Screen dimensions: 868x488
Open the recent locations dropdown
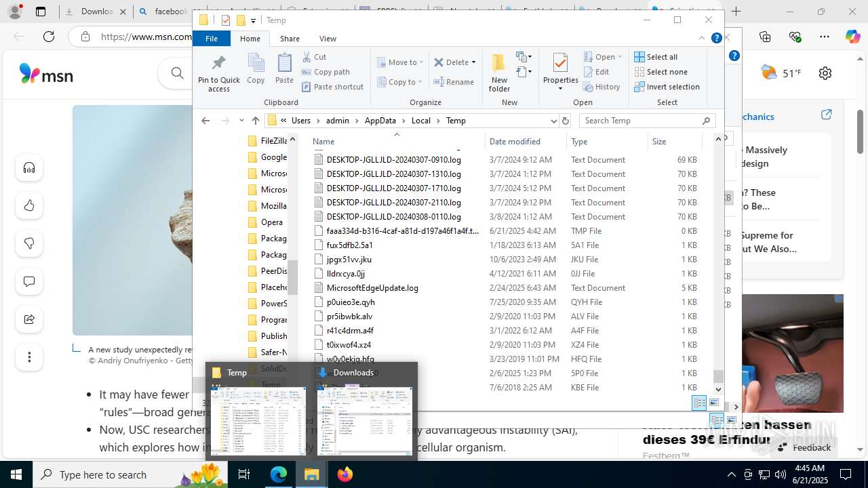241,121
